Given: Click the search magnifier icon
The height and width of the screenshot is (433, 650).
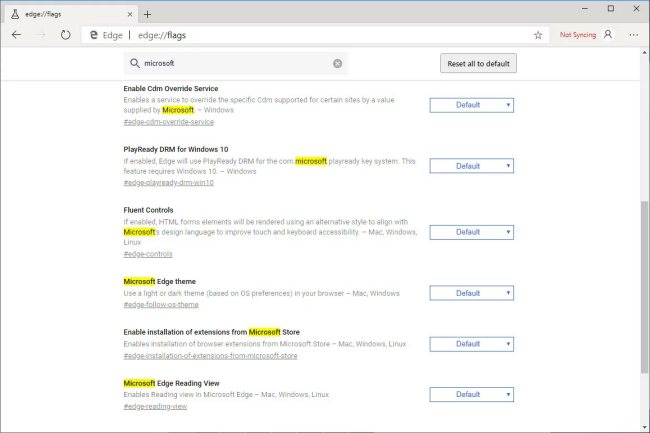Looking at the screenshot, I should pyautogui.click(x=135, y=63).
